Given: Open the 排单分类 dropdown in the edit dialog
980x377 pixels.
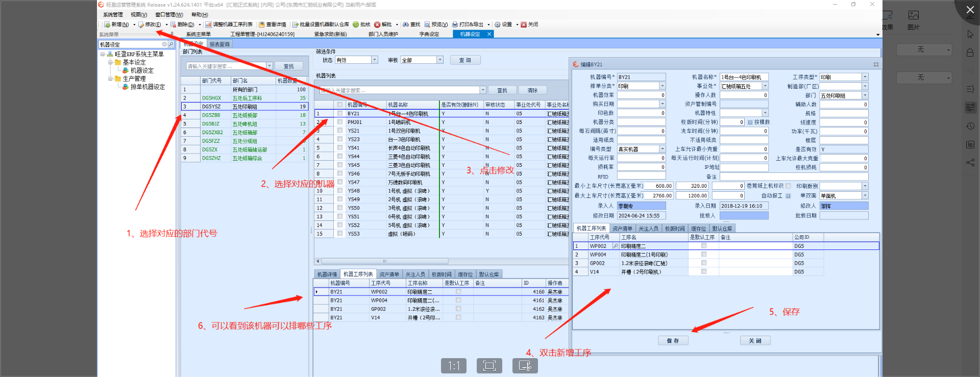Looking at the screenshot, I should (x=663, y=86).
